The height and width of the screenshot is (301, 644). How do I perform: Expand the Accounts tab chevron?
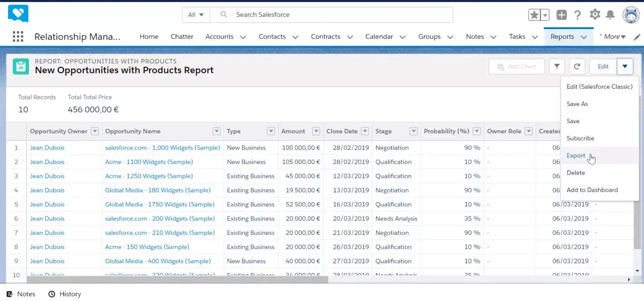point(243,37)
